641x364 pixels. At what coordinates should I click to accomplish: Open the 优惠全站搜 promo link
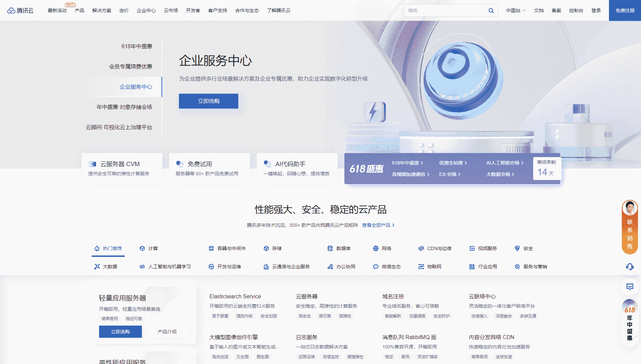point(453,163)
